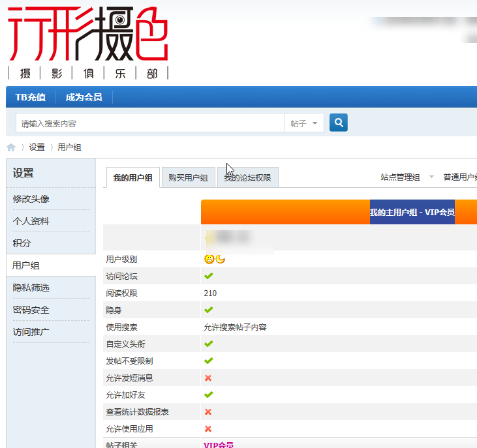The image size is (477, 448).
Task: Click the 设置 sidebar heading
Action: pyautogui.click(x=23, y=173)
